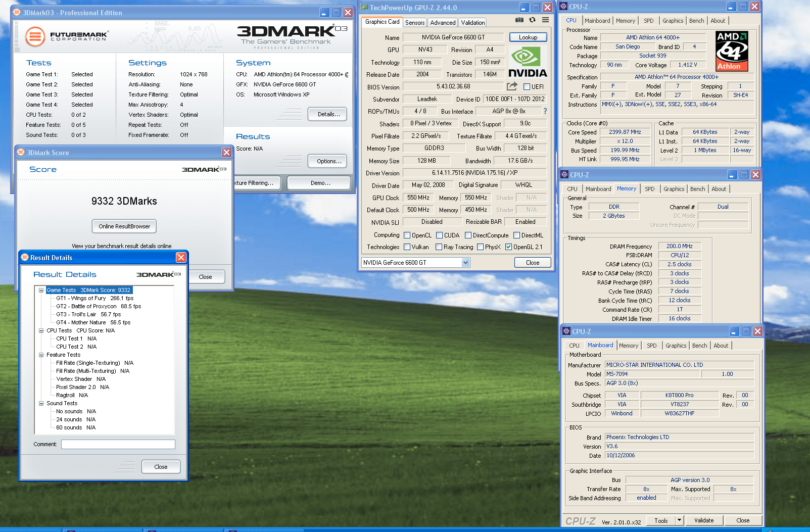Toggle the PhysX checkbox
Viewport: 810px width, 532px height.
(x=480, y=247)
